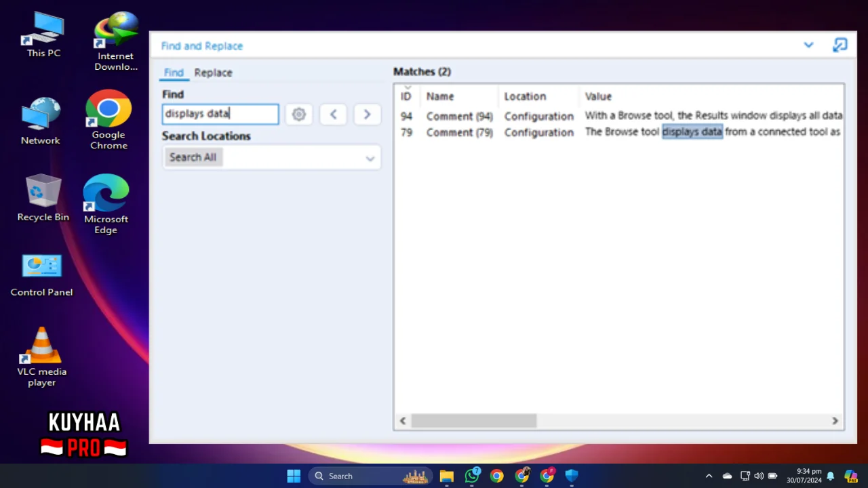Open WhatsApp from the taskbar
868x488 pixels.
pos(472,476)
